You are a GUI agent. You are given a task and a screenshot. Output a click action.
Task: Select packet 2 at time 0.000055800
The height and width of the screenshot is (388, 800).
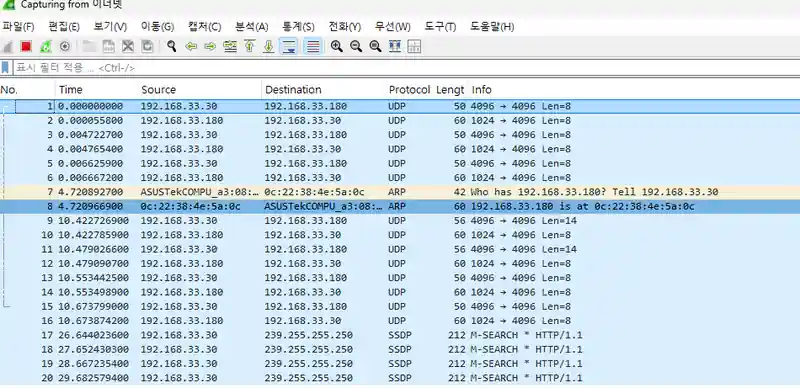point(400,120)
